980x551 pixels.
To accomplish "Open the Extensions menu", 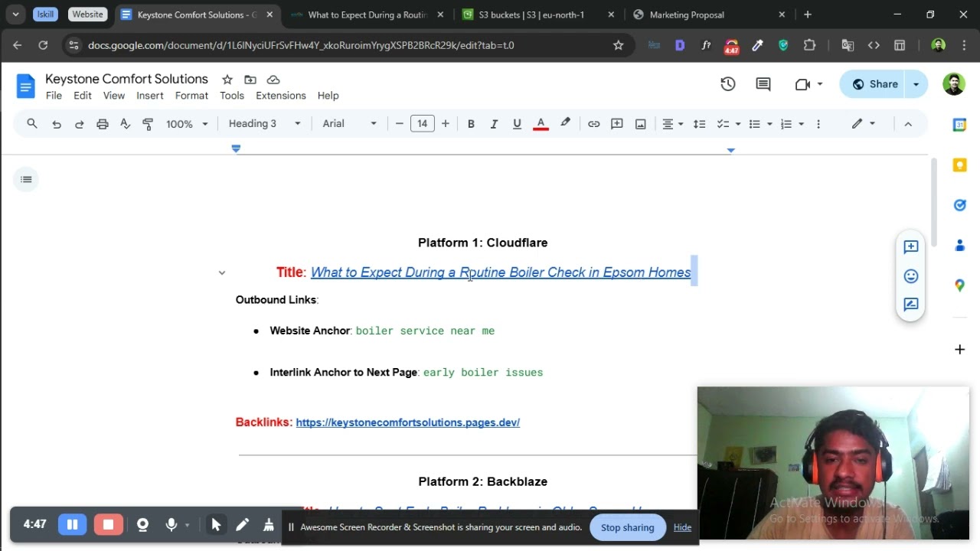I will [281, 96].
